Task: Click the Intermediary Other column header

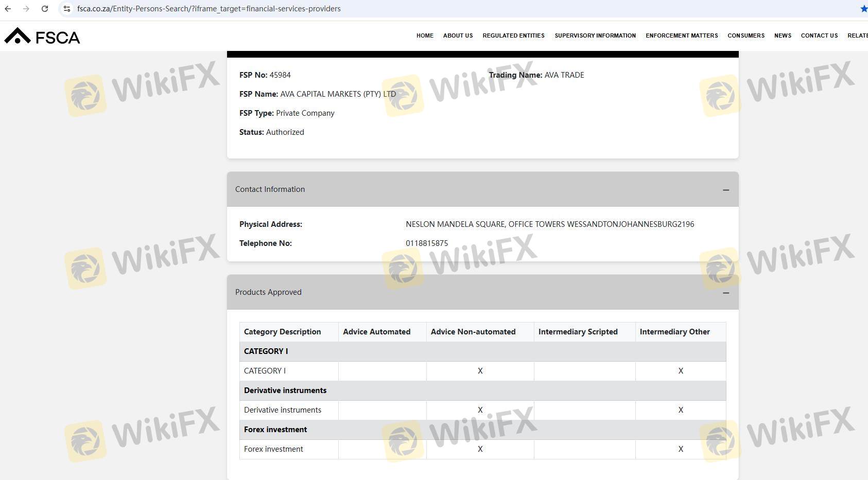Action: pyautogui.click(x=674, y=332)
